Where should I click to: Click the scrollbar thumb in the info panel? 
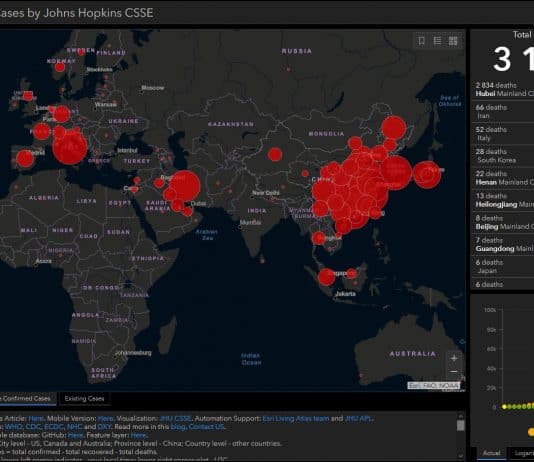(460, 426)
